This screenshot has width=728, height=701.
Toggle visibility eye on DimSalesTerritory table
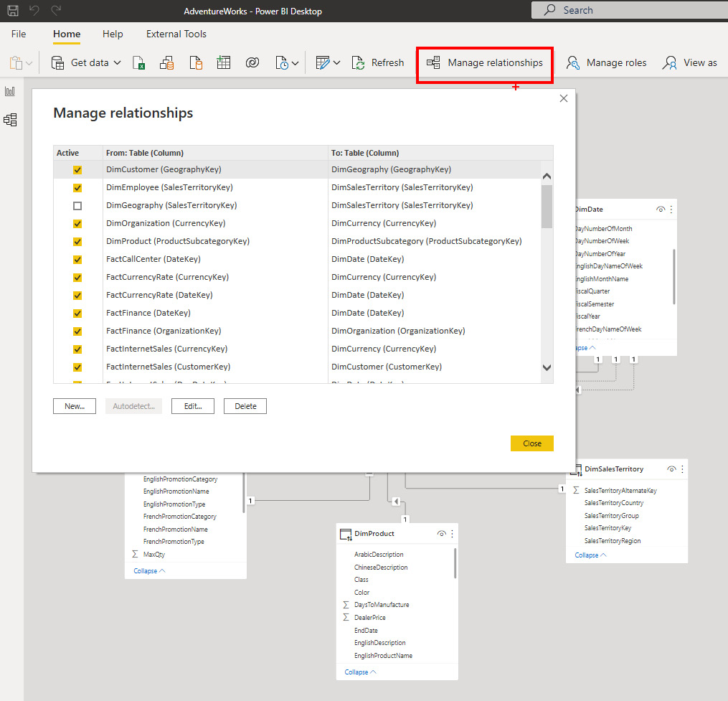tap(671, 469)
